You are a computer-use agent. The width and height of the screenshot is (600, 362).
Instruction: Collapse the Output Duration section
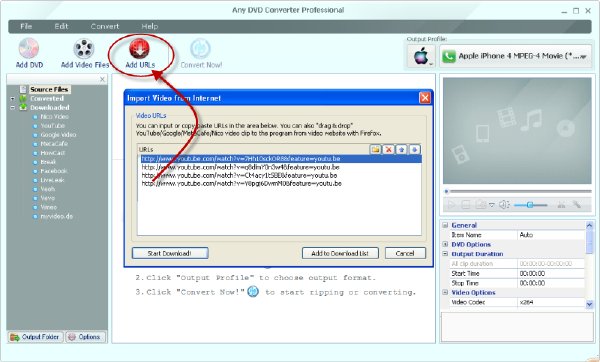click(x=445, y=254)
